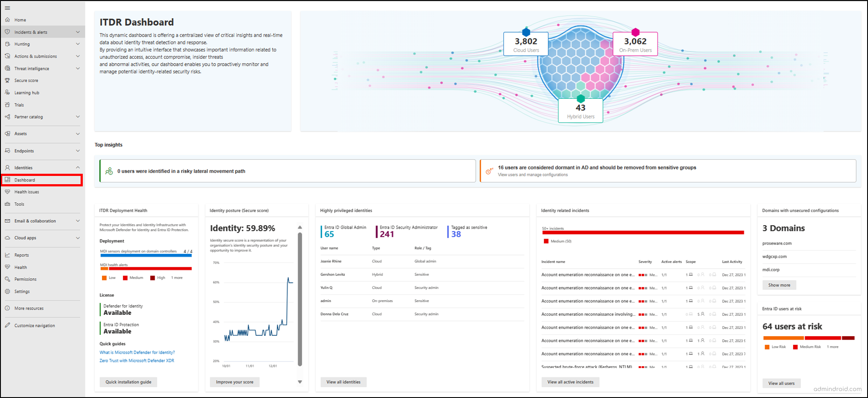Click the Quick installation guide button

click(128, 382)
